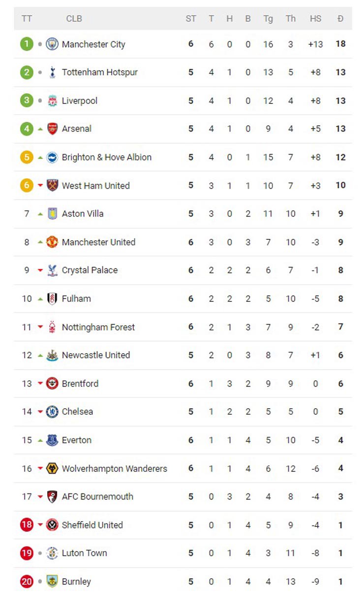This screenshot has height=593, width=364.
Task: Click the Tottenham Hotspur crest icon
Action: [x=52, y=72]
